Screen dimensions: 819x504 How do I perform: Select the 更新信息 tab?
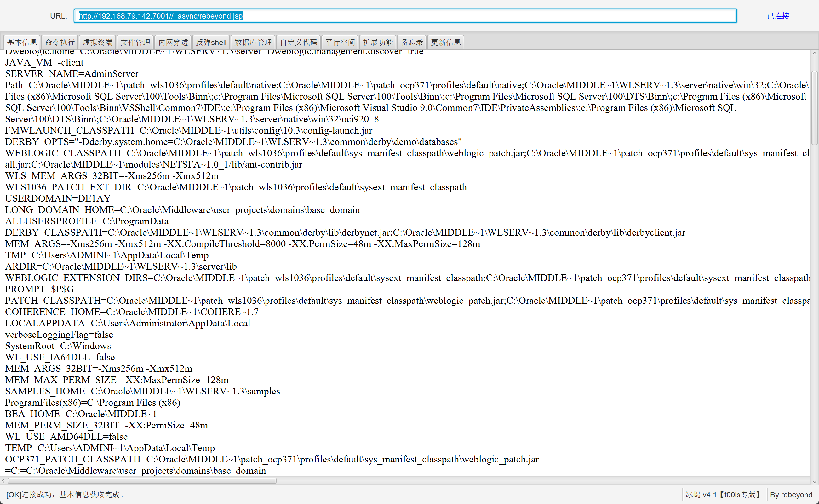446,42
